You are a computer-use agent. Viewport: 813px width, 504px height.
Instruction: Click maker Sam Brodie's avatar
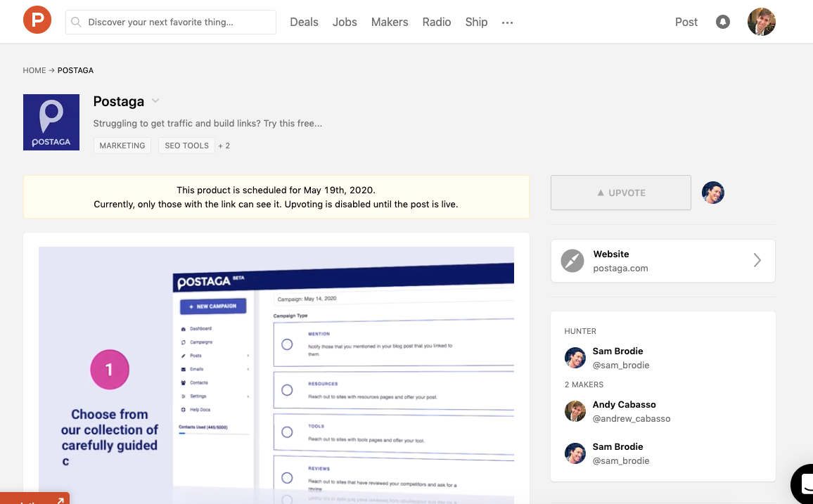(x=575, y=453)
